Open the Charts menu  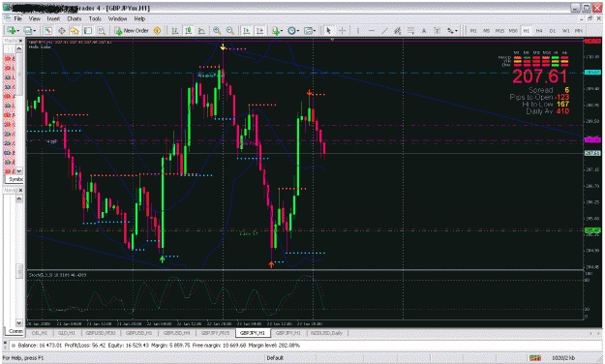(x=75, y=18)
